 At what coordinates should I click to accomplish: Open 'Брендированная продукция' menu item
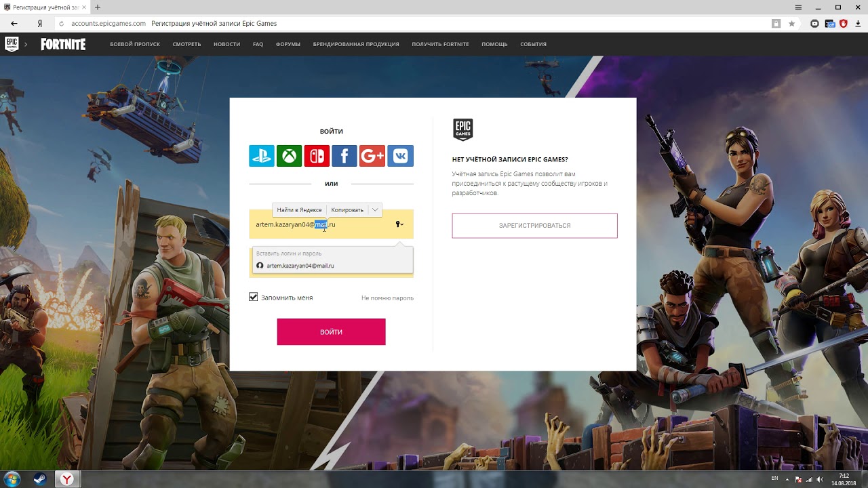(x=356, y=44)
